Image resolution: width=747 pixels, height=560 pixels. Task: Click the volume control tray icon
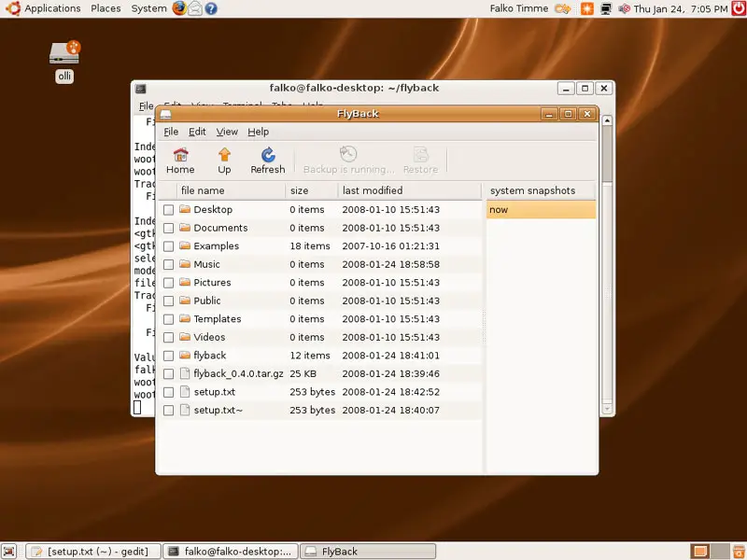point(624,8)
